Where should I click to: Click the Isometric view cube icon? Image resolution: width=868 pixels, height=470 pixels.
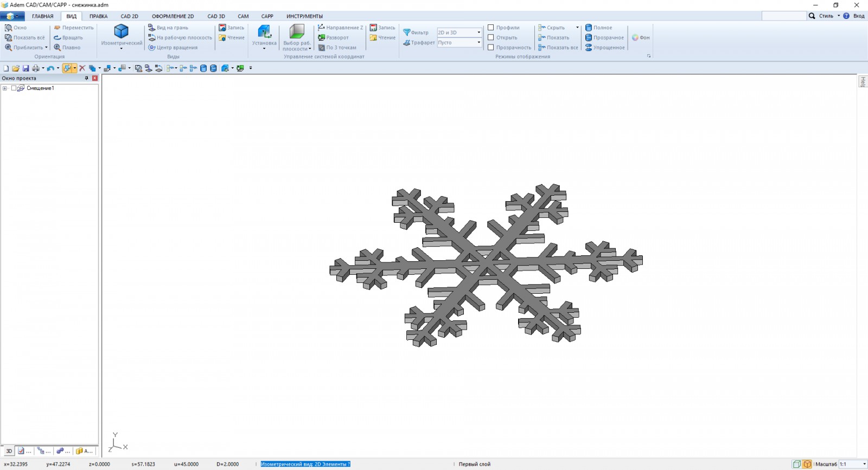tap(121, 31)
